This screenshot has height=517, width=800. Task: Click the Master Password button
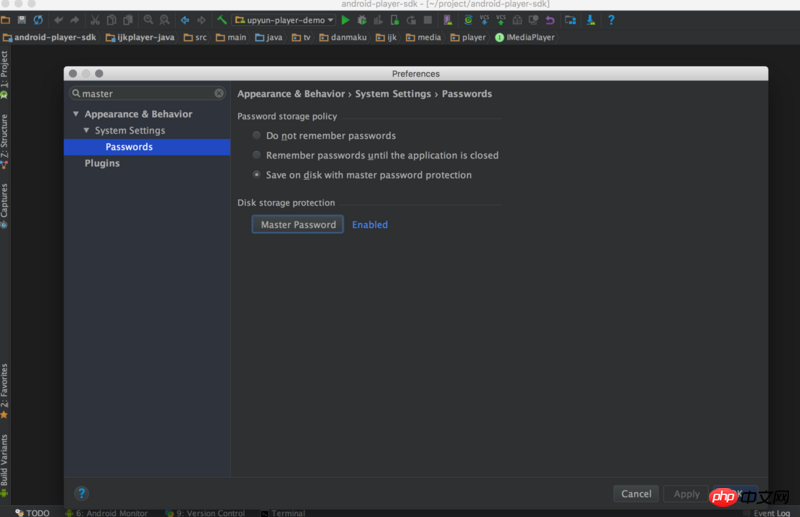pos(298,225)
